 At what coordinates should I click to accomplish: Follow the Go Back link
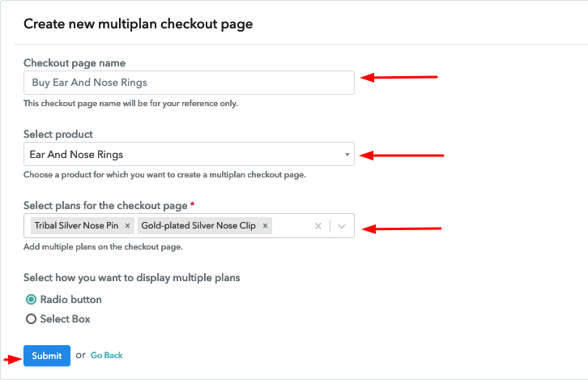coord(107,356)
